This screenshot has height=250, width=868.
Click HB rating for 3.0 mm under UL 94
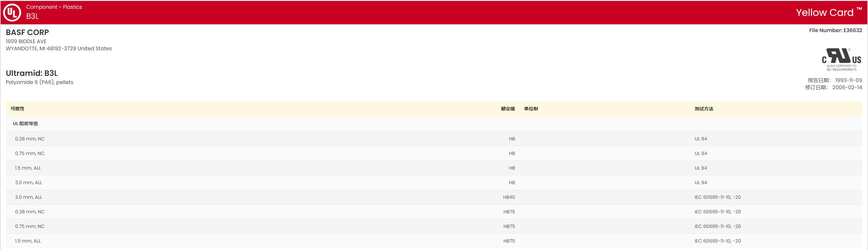coord(512,183)
